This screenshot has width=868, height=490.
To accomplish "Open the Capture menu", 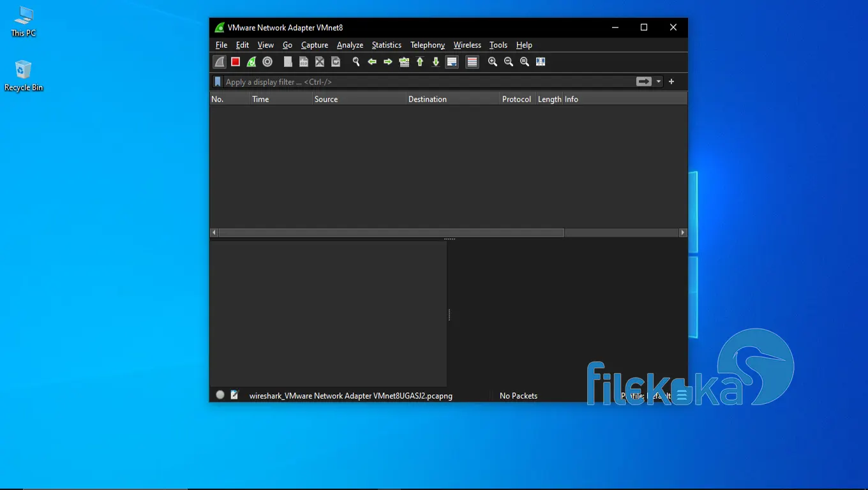I will click(x=315, y=45).
